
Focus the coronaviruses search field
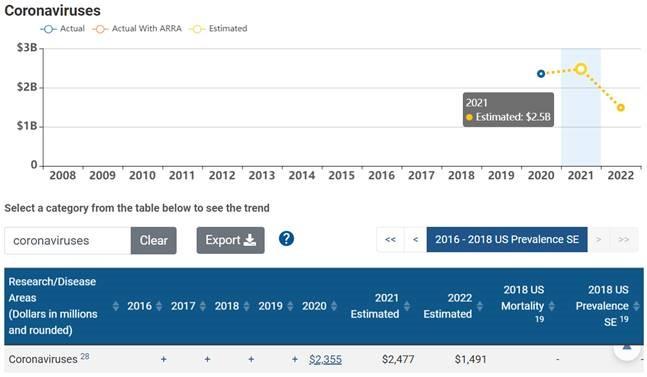coord(68,240)
